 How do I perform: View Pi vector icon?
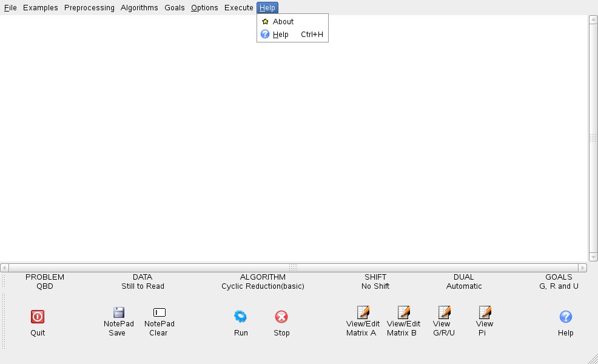tap(485, 312)
